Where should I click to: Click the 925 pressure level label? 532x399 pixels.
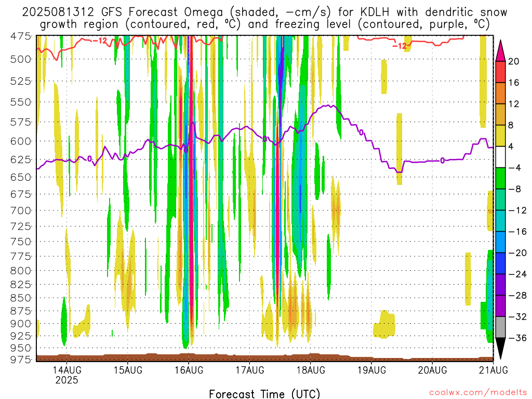[x=21, y=336]
